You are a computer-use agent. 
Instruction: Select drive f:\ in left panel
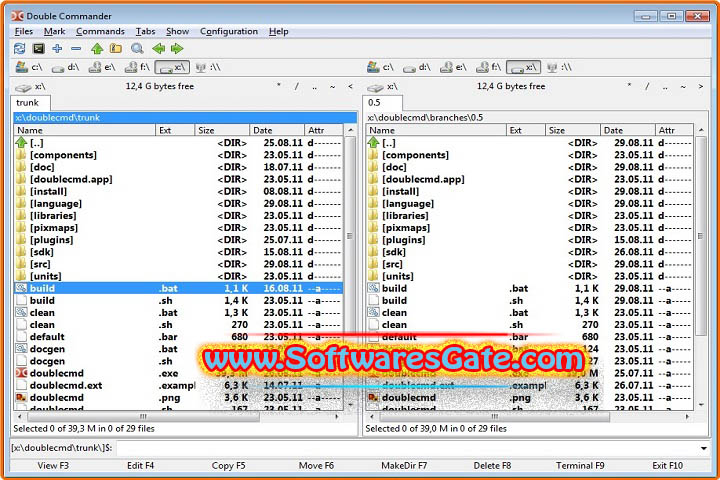(x=137, y=68)
